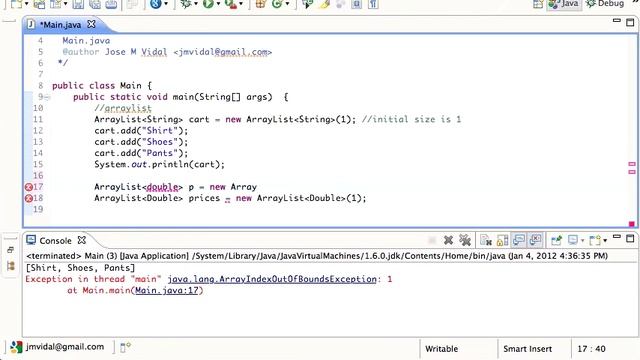Click the Run External Tools icon
The width and height of the screenshot is (640, 360).
coord(231,4)
